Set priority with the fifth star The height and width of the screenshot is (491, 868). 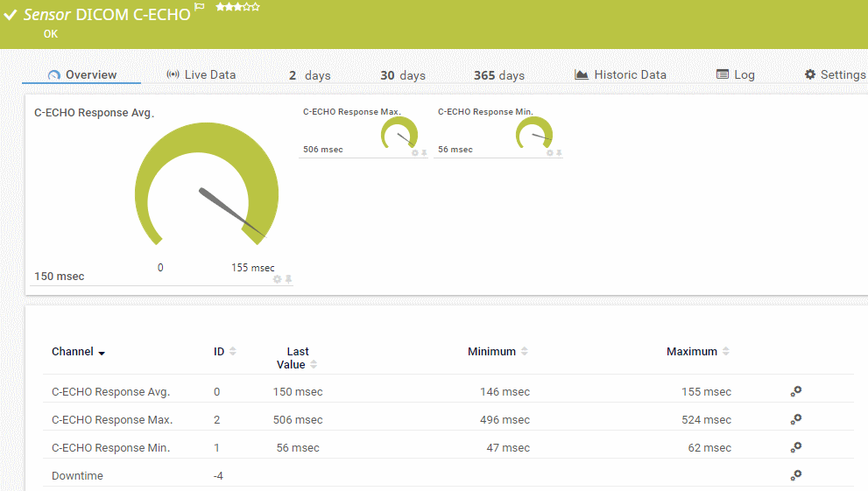click(255, 7)
